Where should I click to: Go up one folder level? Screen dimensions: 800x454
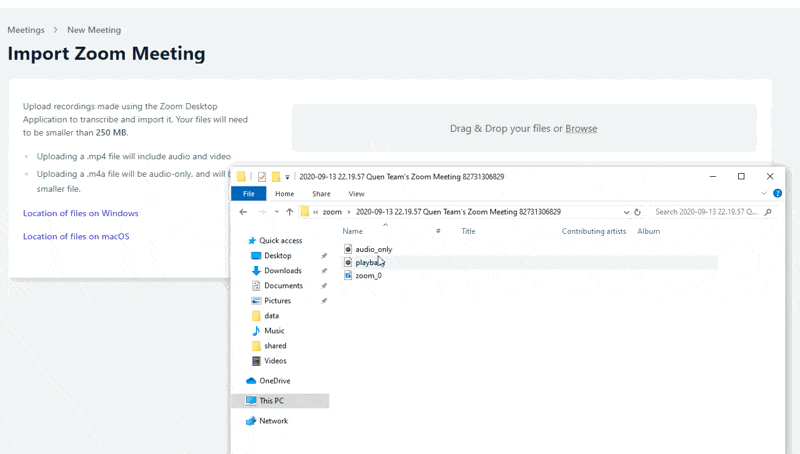[289, 212]
